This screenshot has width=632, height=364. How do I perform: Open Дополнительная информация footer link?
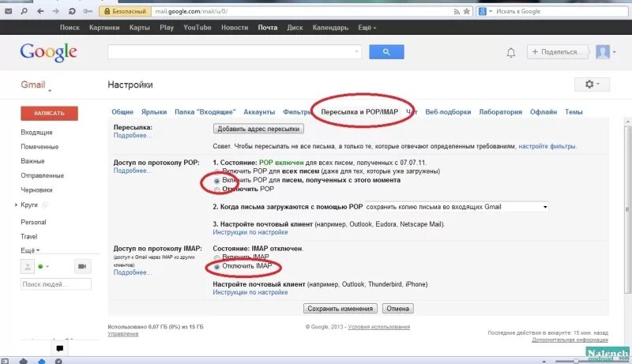tap(570, 340)
